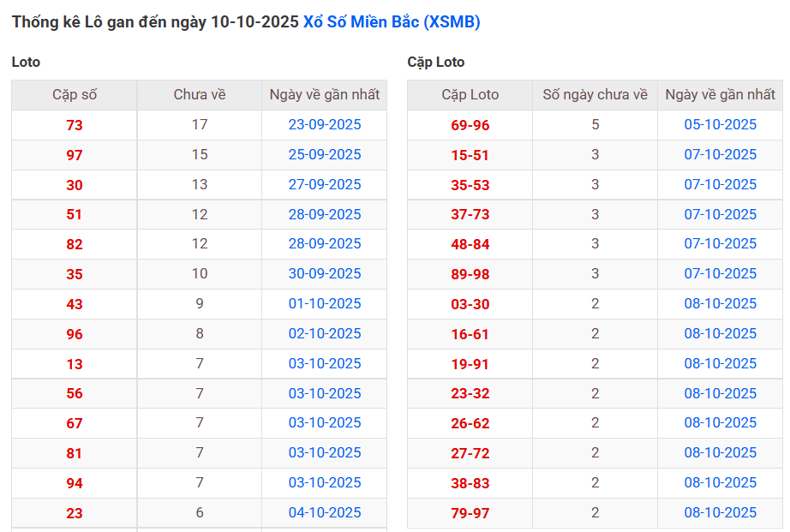Open the 07-10-2025 date for pair 15-51
The width and height of the screenshot is (790, 532).
pos(720,155)
